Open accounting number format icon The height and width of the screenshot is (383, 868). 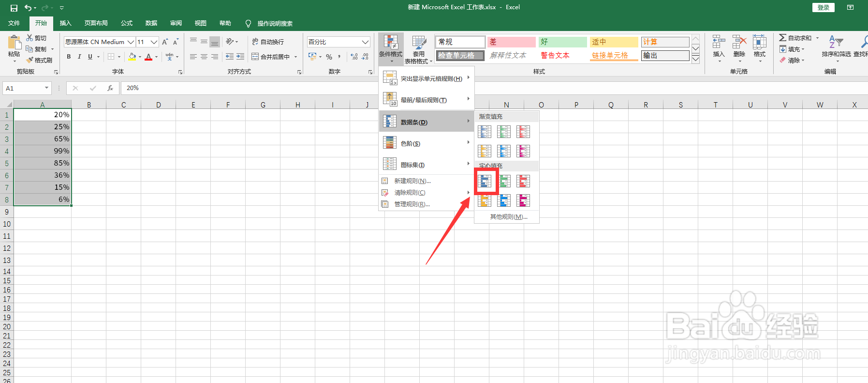click(x=312, y=57)
